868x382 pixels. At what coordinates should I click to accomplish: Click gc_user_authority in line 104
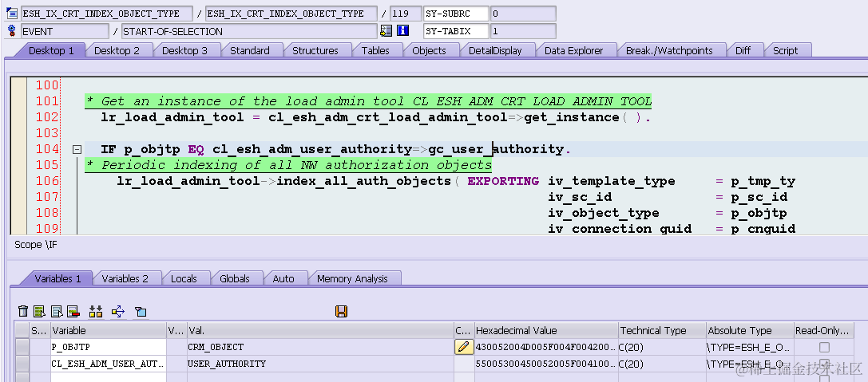click(x=496, y=149)
